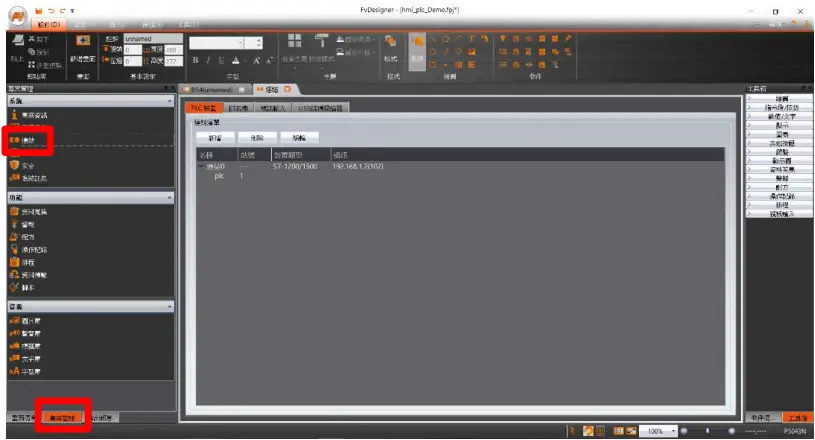Viewport: 815px width, 440px height.
Task: Select the polygon drawing tool icon
Action: [x=445, y=39]
